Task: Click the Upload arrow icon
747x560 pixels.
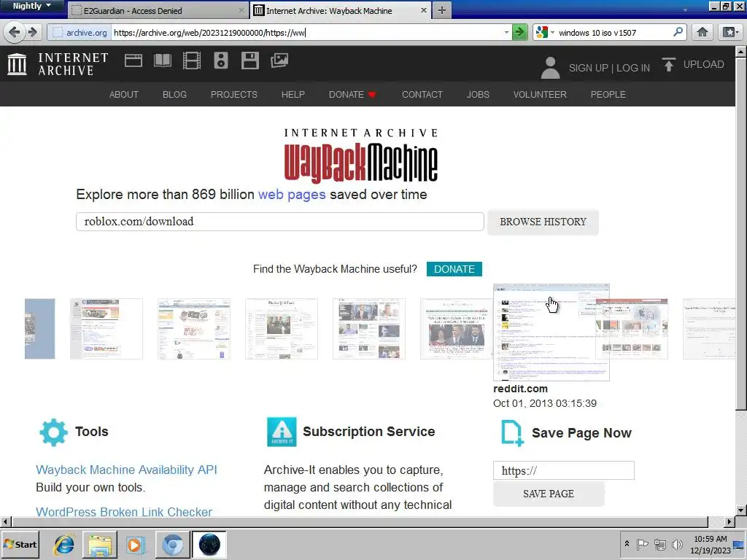Action: pyautogui.click(x=669, y=64)
